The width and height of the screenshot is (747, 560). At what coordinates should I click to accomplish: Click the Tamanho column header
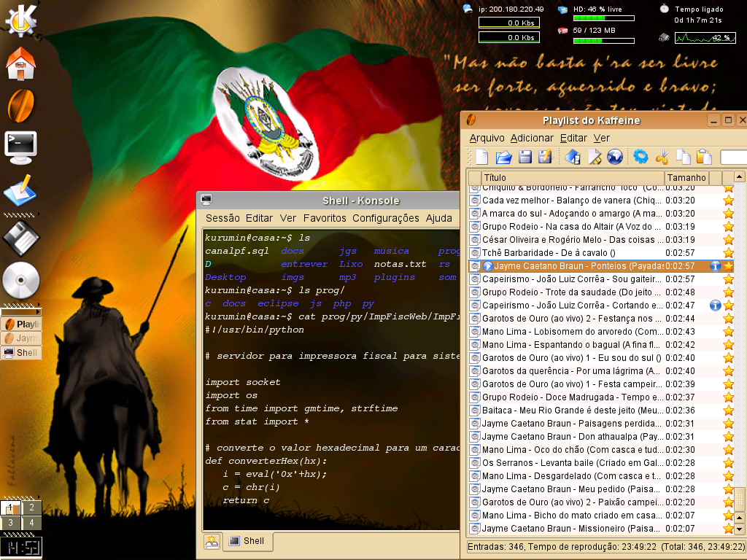(686, 178)
